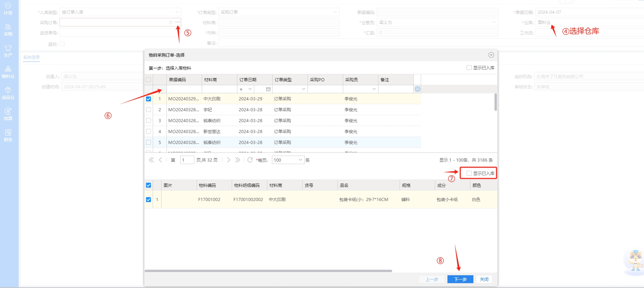The width and height of the screenshot is (644, 288).
Task: Open the 订单类型 column filter dropdown
Action: point(303,89)
